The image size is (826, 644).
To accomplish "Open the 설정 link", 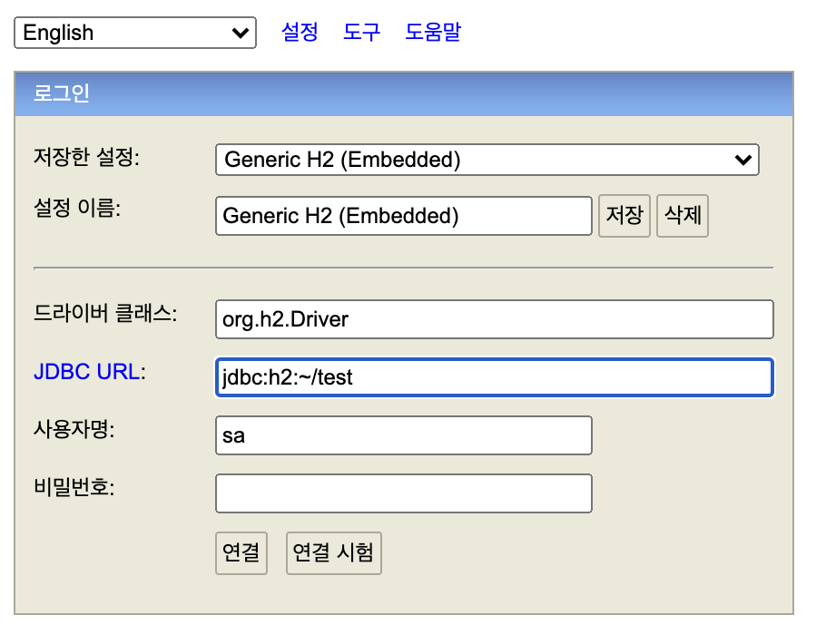I will [x=300, y=33].
